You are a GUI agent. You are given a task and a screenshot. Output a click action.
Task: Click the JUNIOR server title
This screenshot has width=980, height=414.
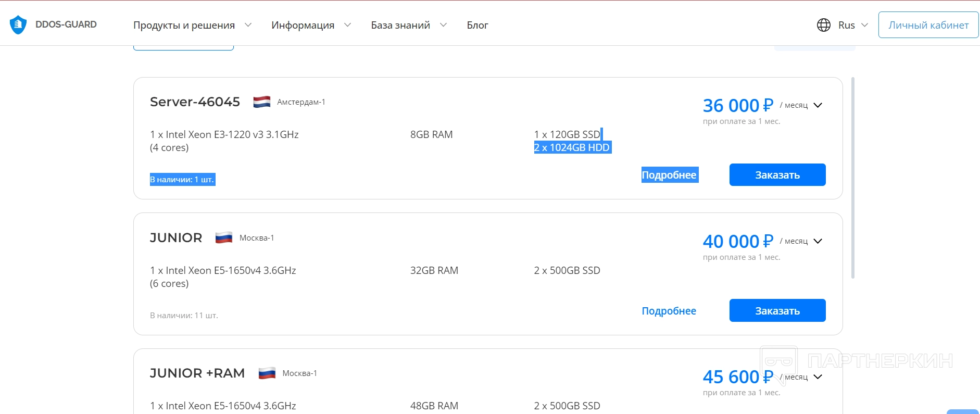click(x=176, y=238)
